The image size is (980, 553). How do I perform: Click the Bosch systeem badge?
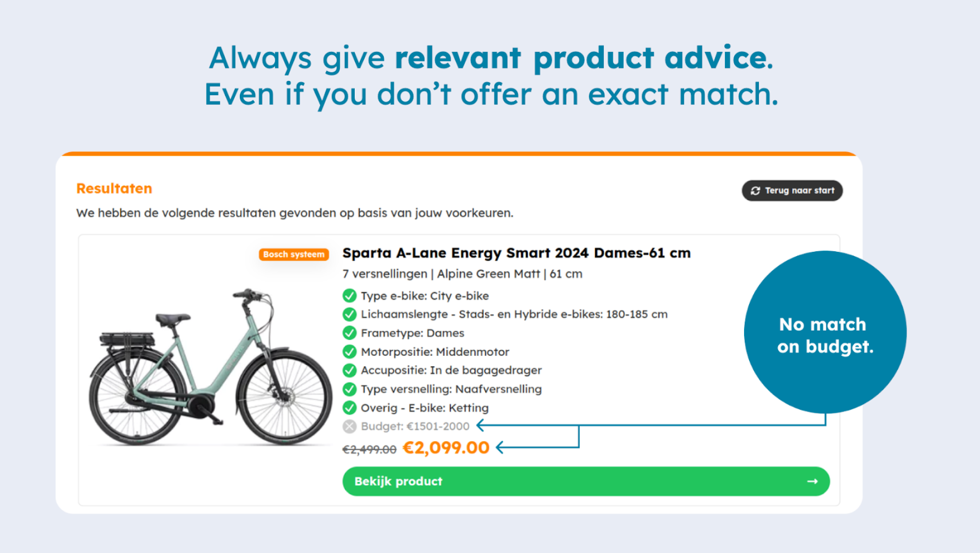(x=294, y=254)
